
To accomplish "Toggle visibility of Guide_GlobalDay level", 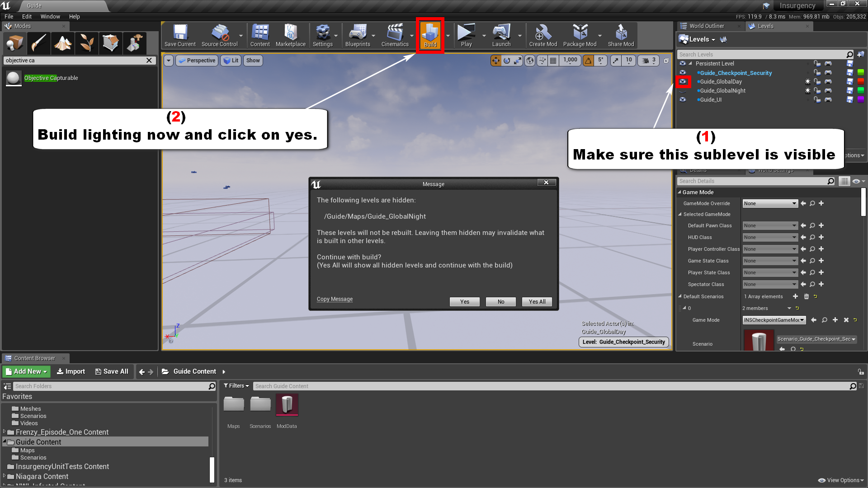I will [x=683, y=82].
